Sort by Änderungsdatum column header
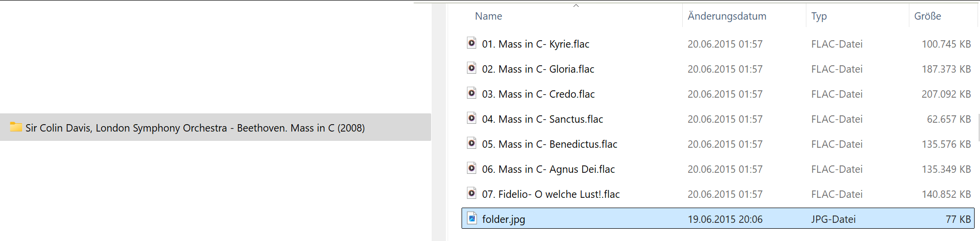Viewport: 980px width, 241px height. pos(727,16)
